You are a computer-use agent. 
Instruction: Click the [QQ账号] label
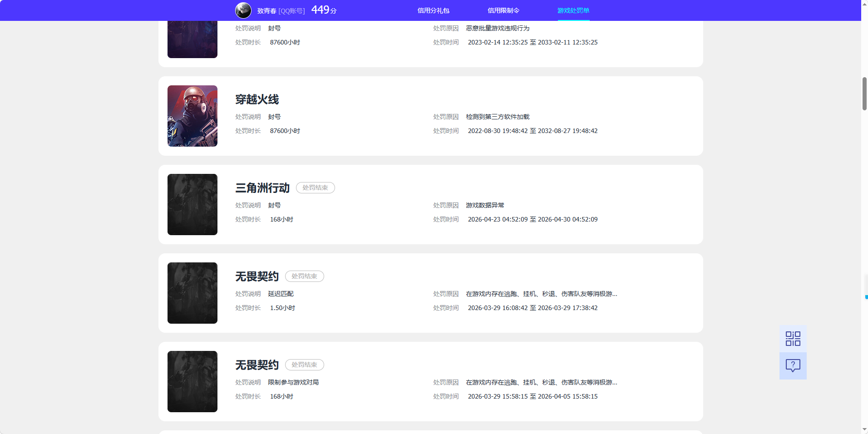click(x=292, y=11)
